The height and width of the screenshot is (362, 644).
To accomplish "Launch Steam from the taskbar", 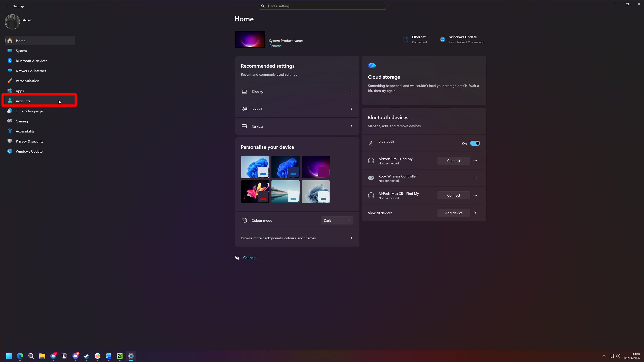I will (x=86, y=356).
